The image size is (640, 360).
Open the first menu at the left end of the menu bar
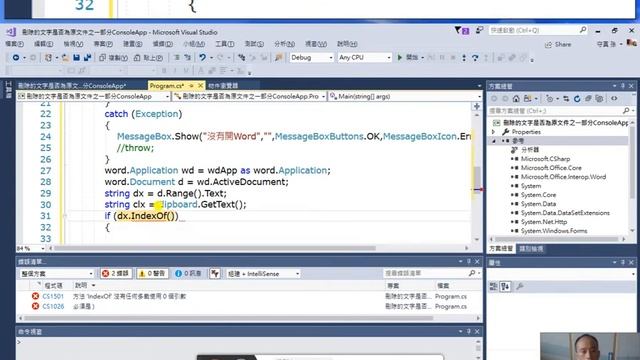click(x=14, y=44)
